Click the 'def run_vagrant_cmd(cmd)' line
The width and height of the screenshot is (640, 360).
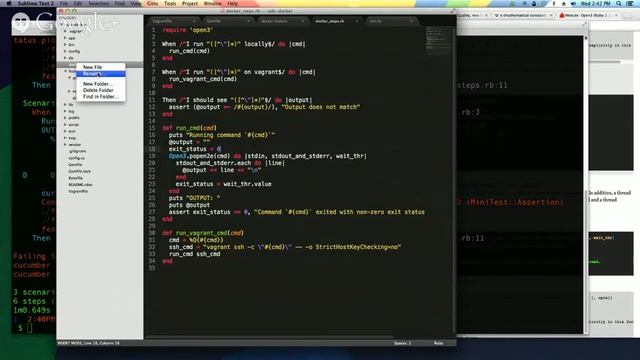click(x=203, y=233)
